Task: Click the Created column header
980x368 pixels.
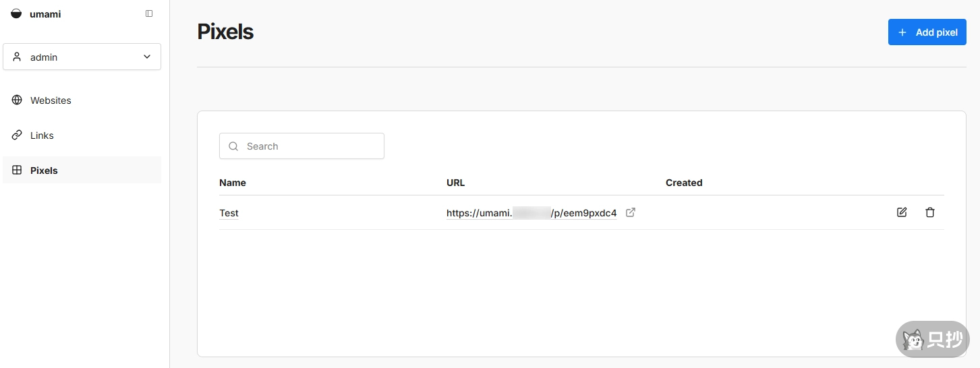Action: click(683, 183)
